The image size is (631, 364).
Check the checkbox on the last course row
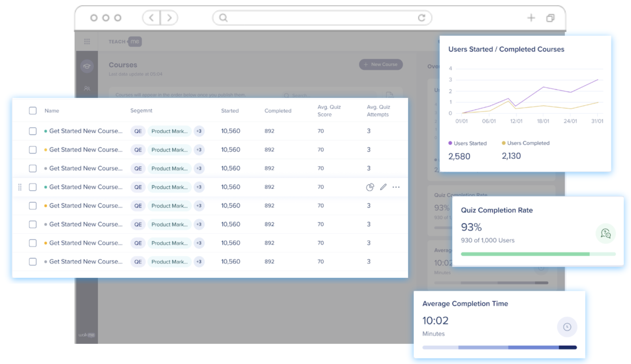(33, 261)
